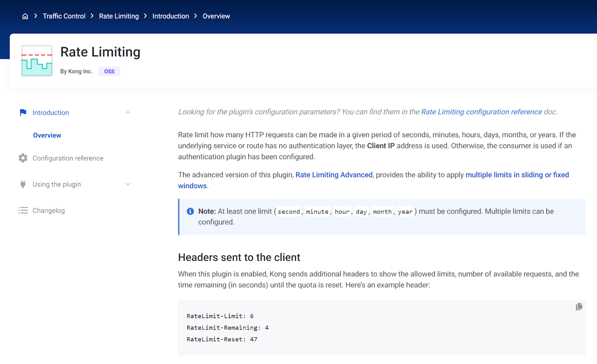
Task: Open Changelog in the sidebar
Action: (x=49, y=210)
